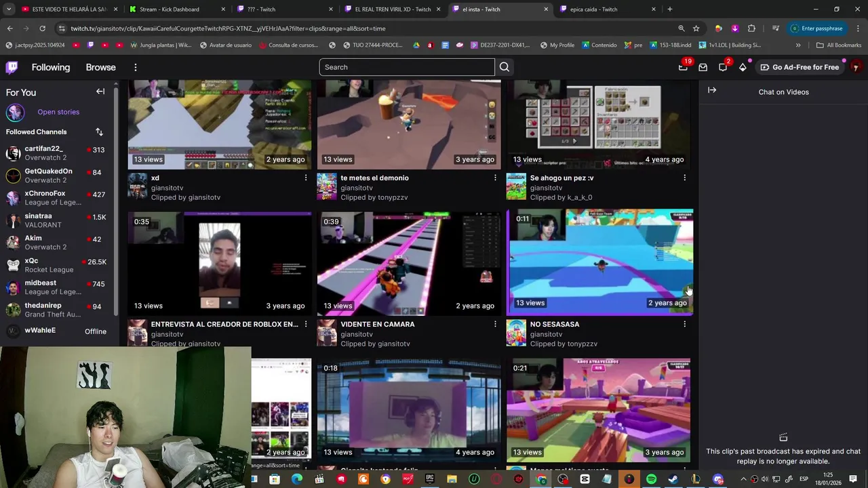Open midbeast channel in sidebar
868x488 pixels.
pyautogui.click(x=58, y=287)
